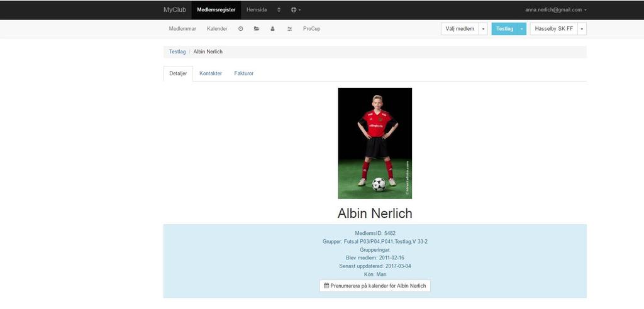
Task: Open the anna.nerlich@gmail.com account menu
Action: pos(556,10)
